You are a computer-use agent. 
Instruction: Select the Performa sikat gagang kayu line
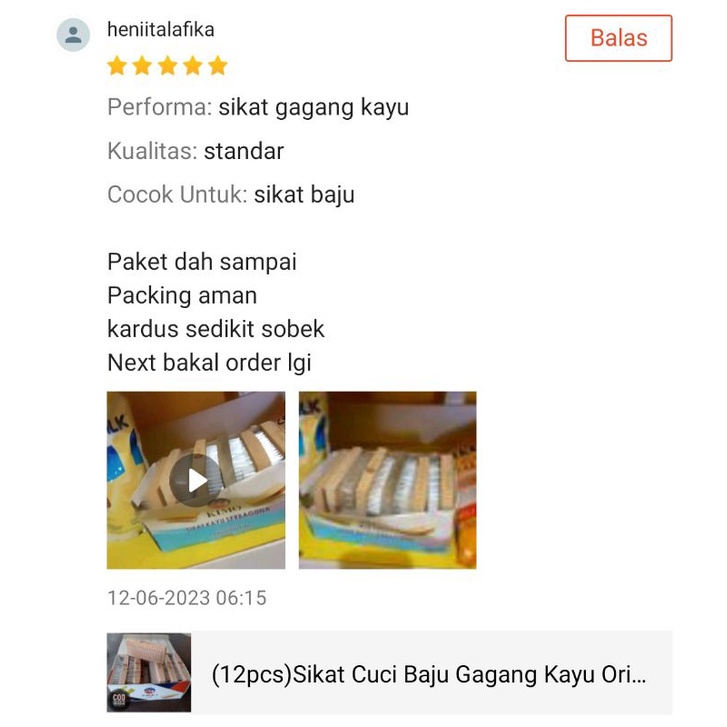[258, 108]
